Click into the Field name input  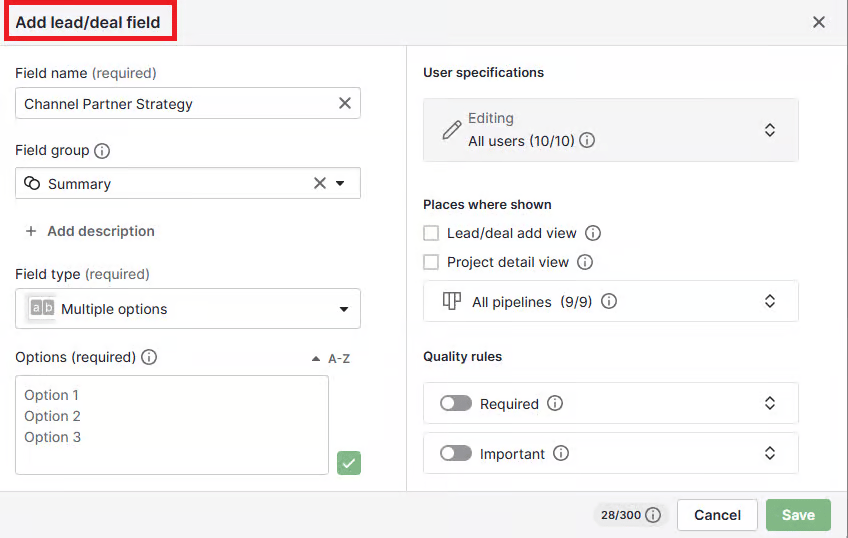tap(188, 103)
